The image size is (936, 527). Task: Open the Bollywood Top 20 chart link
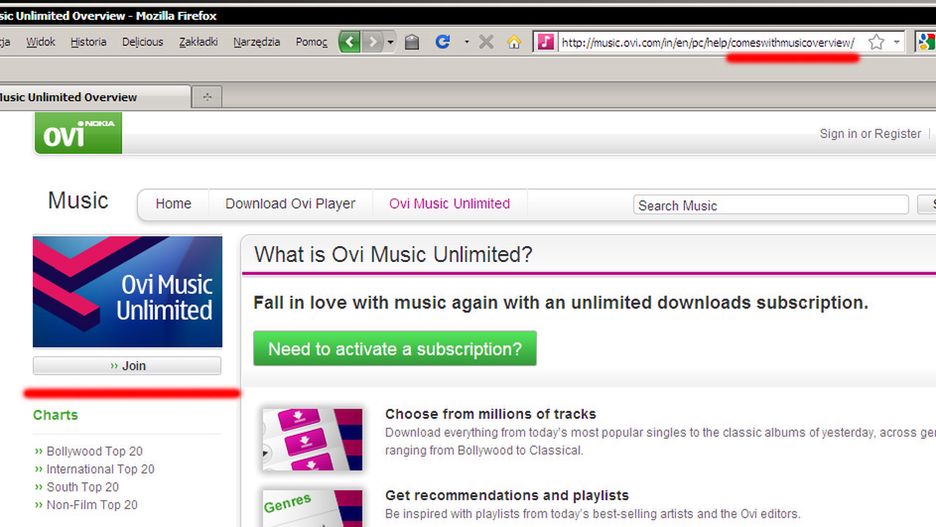tap(94, 451)
